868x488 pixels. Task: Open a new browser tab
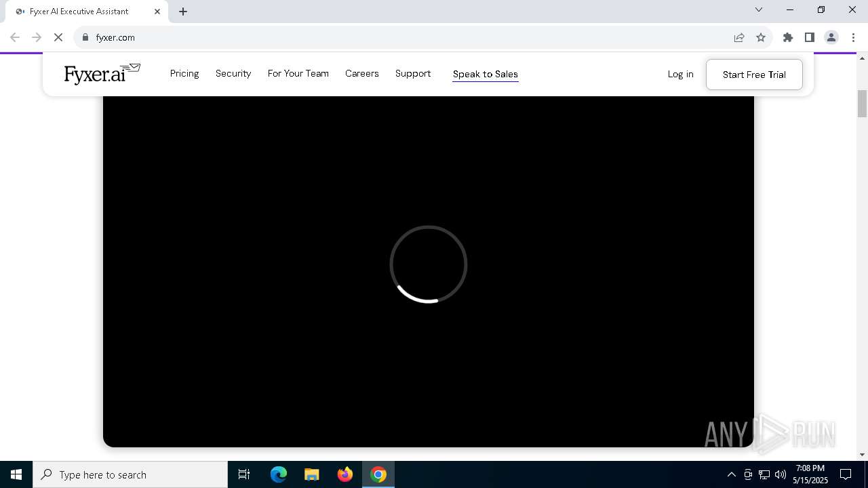183,12
